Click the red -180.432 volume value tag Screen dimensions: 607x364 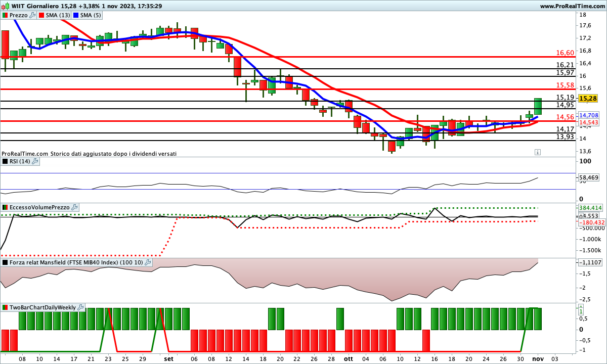click(591, 222)
